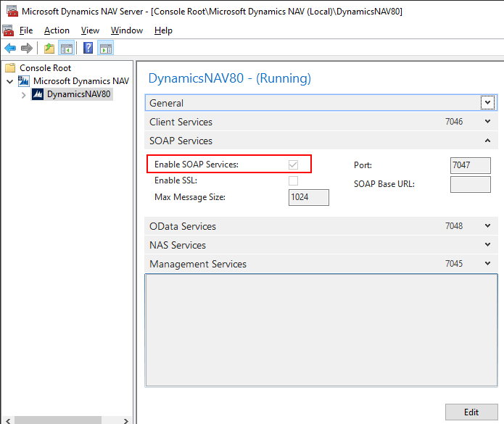Toggle Show/Hide Action Pane icon

(106, 49)
